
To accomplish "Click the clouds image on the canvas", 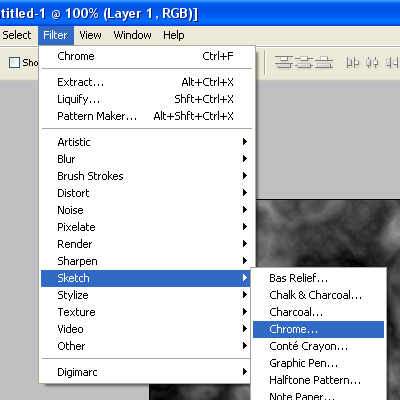I will [x=328, y=233].
